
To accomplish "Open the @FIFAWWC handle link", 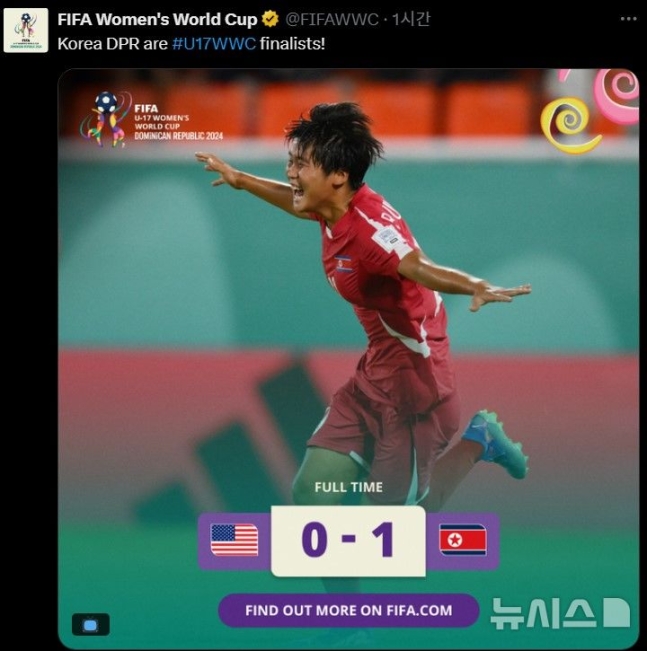I will pyautogui.click(x=332, y=19).
